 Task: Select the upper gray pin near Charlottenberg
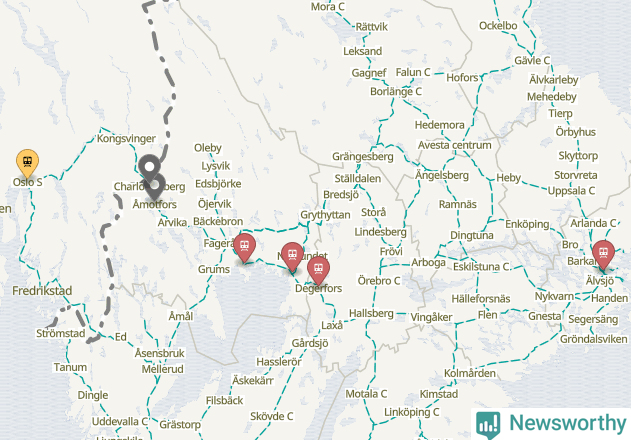pos(149,167)
